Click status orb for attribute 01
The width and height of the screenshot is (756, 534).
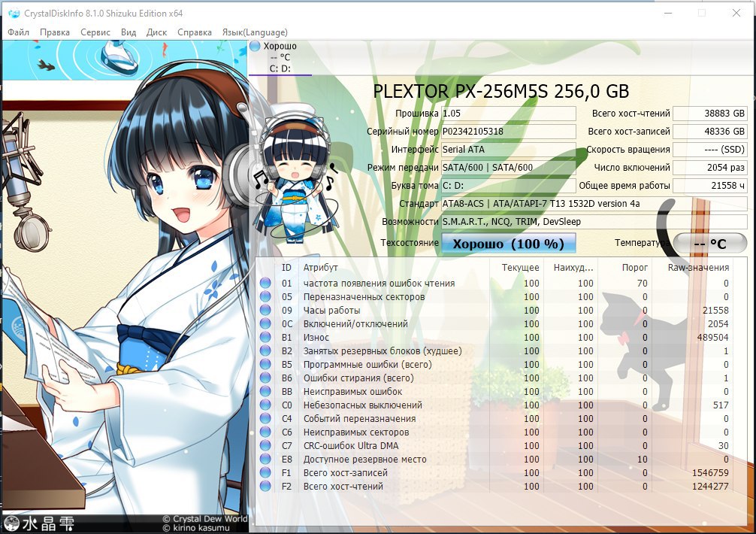click(x=265, y=283)
